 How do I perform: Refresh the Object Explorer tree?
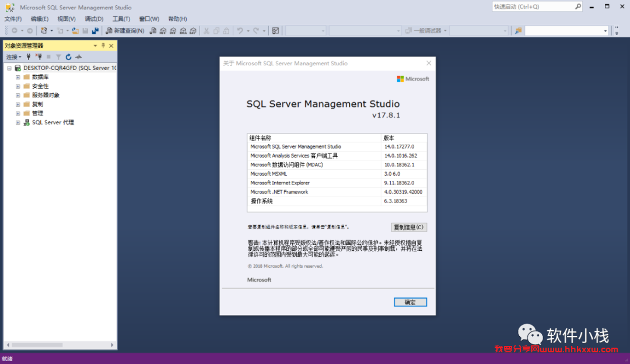[x=68, y=57]
